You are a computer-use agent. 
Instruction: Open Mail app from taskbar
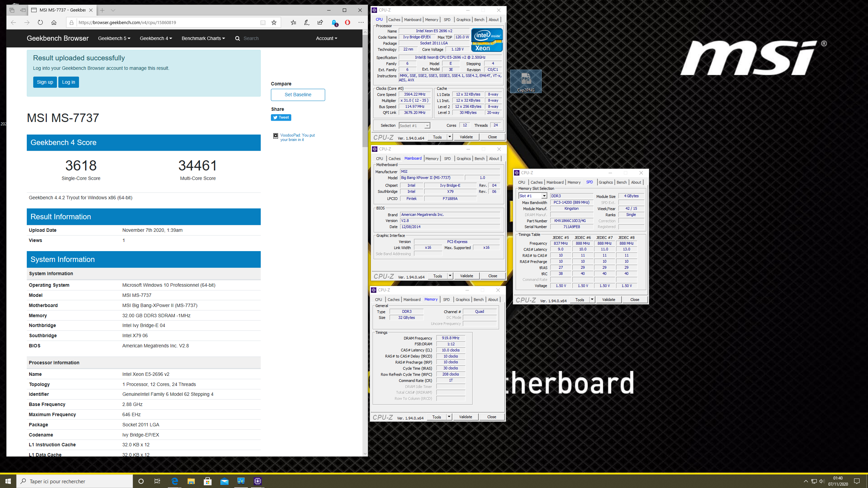coord(224,481)
